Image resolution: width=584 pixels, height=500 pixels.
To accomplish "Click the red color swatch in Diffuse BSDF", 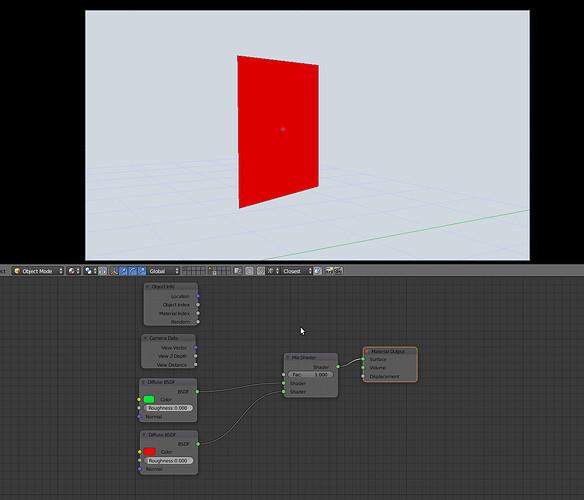I will point(149,452).
